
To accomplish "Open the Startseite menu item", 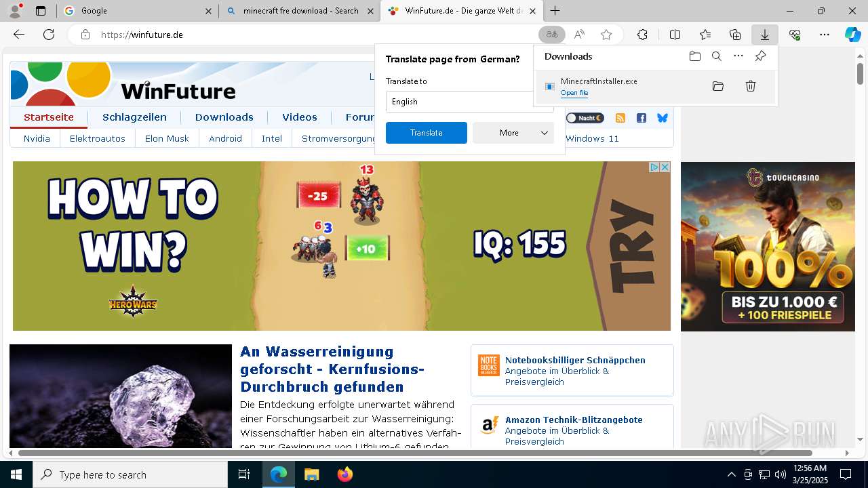I will (49, 117).
